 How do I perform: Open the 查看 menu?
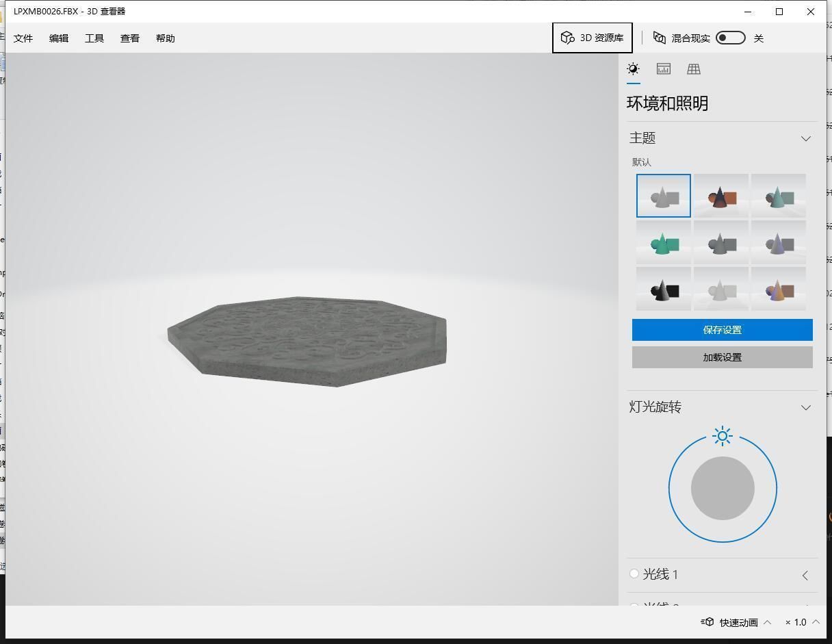(x=130, y=38)
